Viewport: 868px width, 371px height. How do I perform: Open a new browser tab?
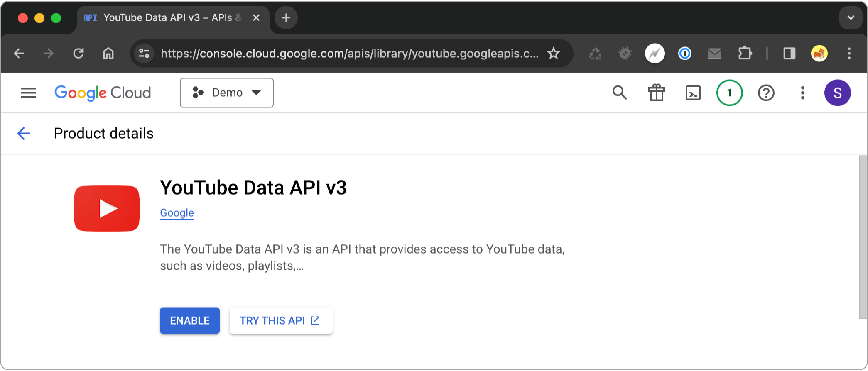point(286,18)
